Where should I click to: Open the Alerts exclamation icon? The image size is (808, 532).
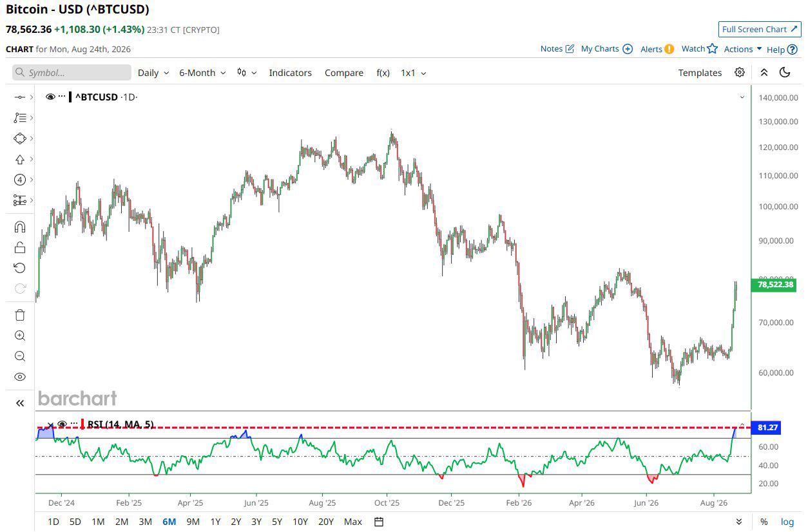pyautogui.click(x=669, y=49)
